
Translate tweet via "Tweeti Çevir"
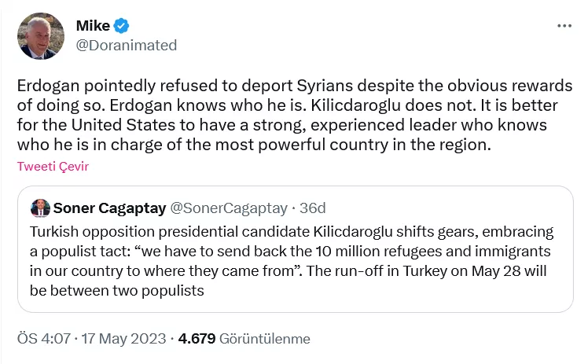click(53, 167)
